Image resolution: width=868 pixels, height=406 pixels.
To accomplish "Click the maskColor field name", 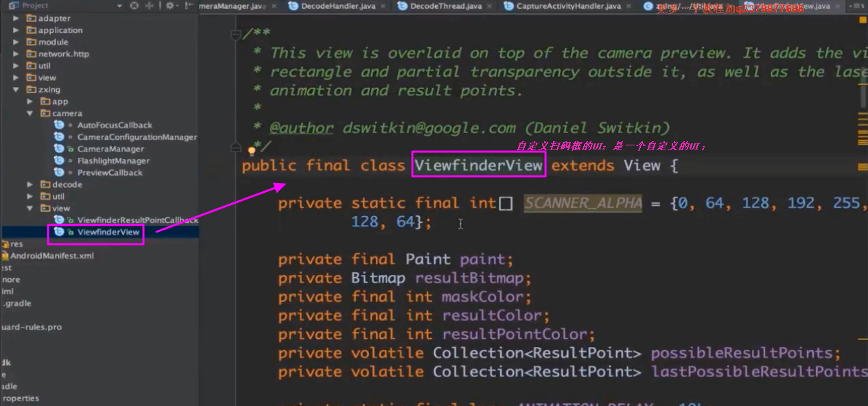I will click(482, 297).
